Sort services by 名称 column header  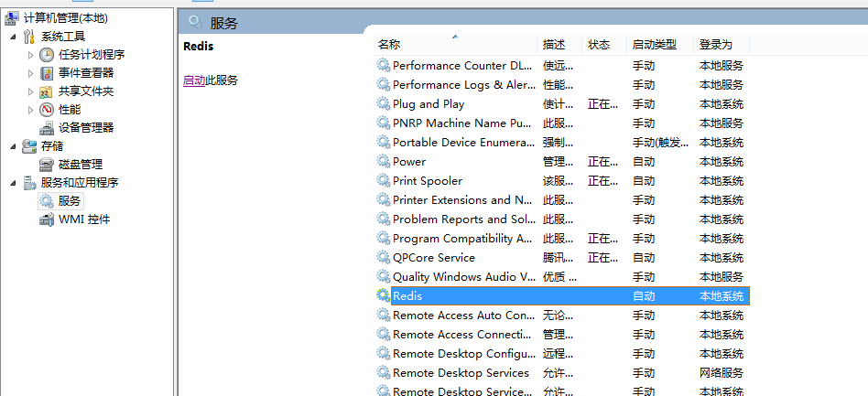click(x=455, y=44)
